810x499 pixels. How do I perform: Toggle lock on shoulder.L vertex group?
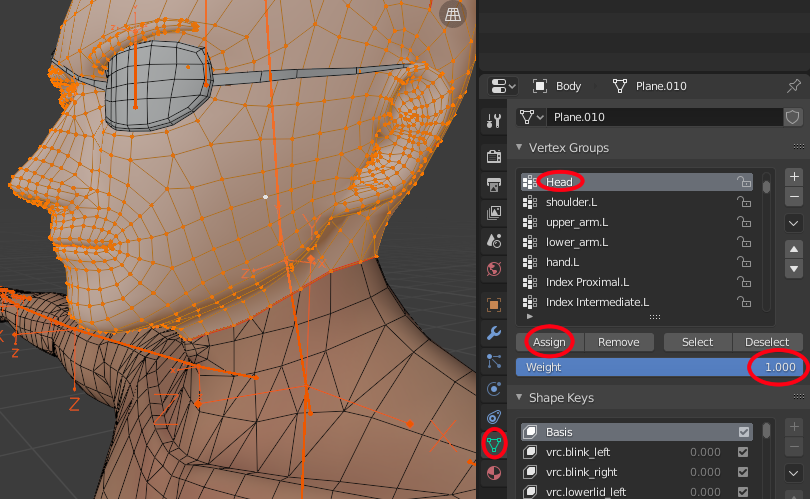[743, 202]
